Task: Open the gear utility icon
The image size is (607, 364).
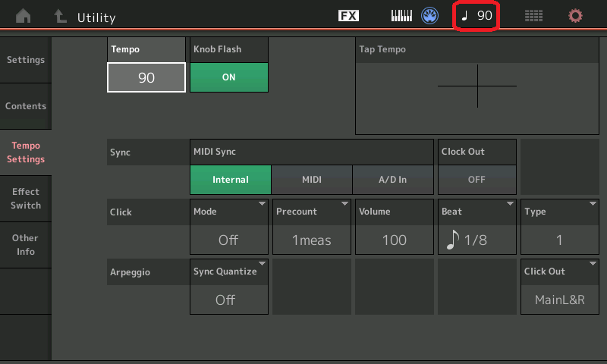Action: [576, 16]
